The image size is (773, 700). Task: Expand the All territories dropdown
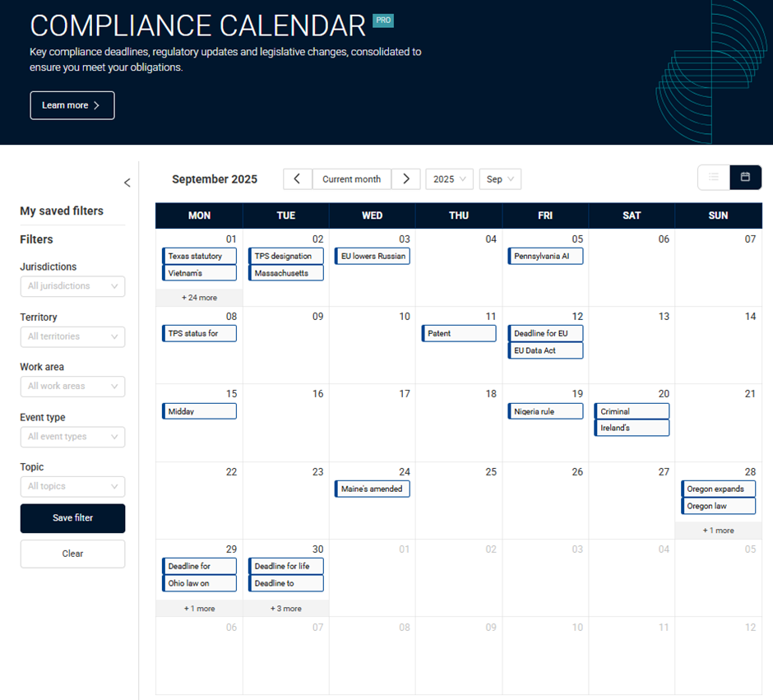pos(72,336)
